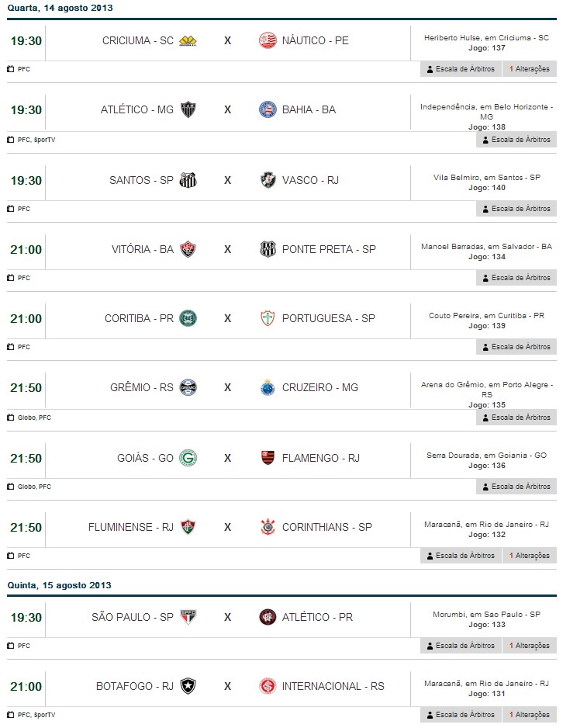Click the Vasco team crest
Viewport: 563px width, 728px height.
pyautogui.click(x=268, y=180)
